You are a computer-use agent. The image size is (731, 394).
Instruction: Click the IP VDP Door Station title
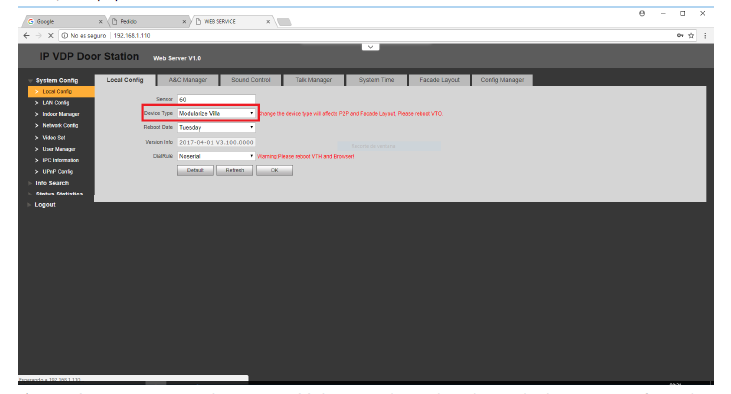89,56
